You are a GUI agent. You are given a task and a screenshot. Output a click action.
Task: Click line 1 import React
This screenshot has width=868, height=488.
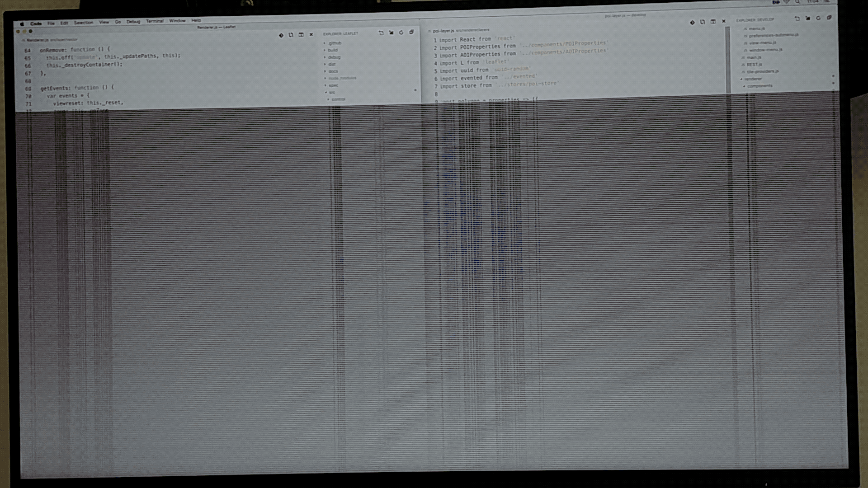pyautogui.click(x=477, y=39)
